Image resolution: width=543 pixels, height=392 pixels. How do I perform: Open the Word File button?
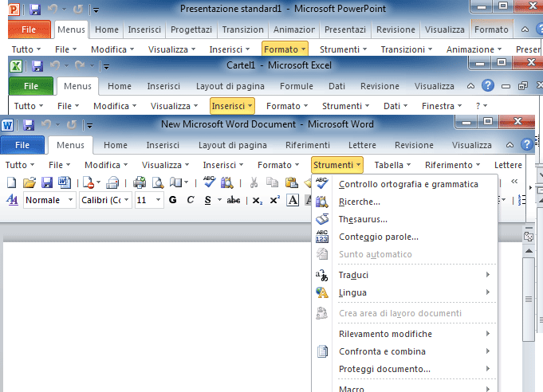click(22, 145)
